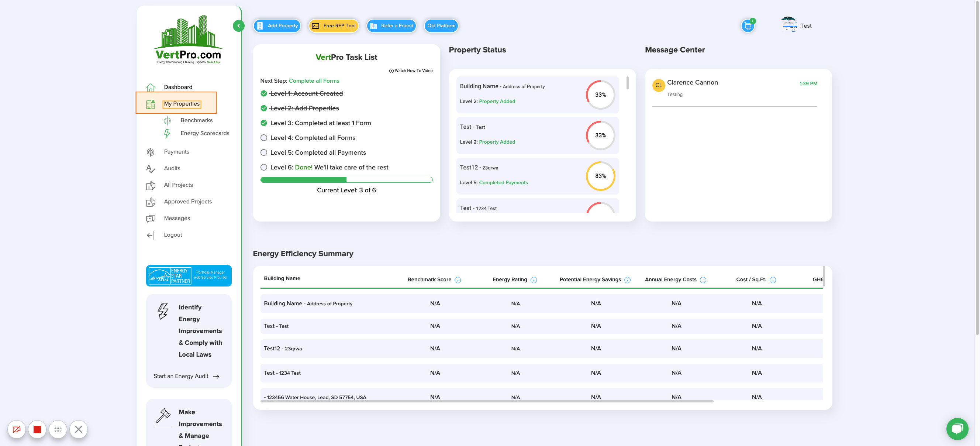The height and width of the screenshot is (446, 980).
Task: Click the 83% progress ring for Test12
Action: click(x=600, y=176)
